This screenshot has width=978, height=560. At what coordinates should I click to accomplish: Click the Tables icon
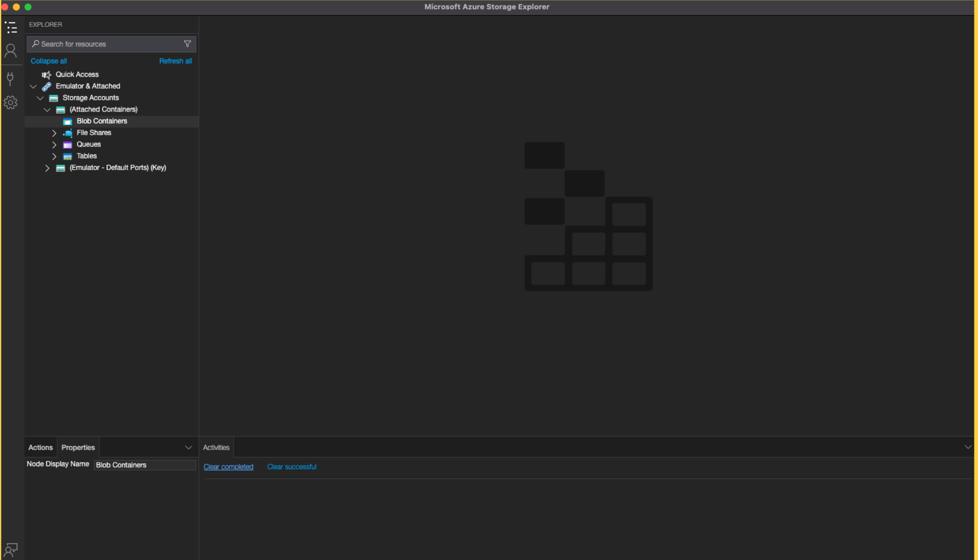tap(67, 156)
